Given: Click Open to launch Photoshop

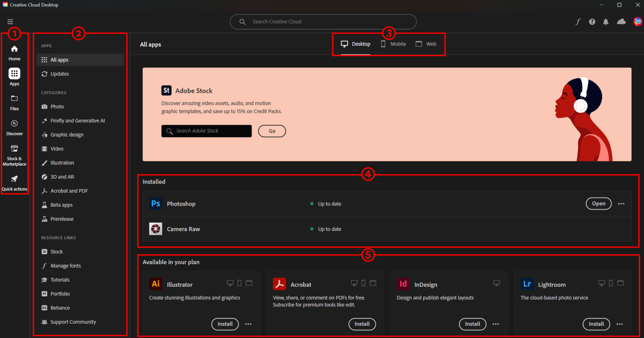Looking at the screenshot, I should click(x=598, y=203).
